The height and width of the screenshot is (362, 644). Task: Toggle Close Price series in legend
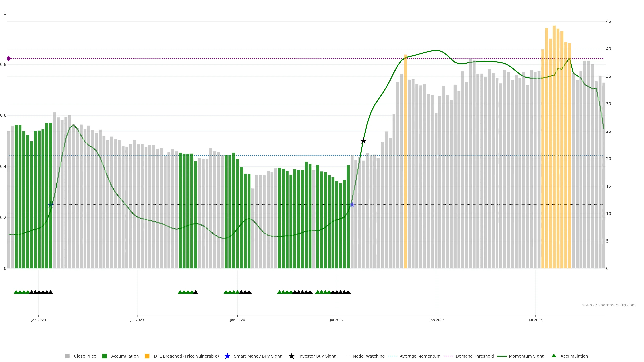click(85, 356)
